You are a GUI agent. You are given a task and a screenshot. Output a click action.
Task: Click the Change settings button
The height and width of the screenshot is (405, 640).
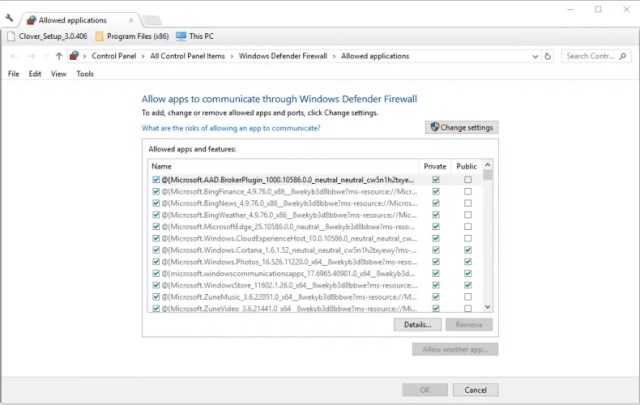[x=462, y=127]
